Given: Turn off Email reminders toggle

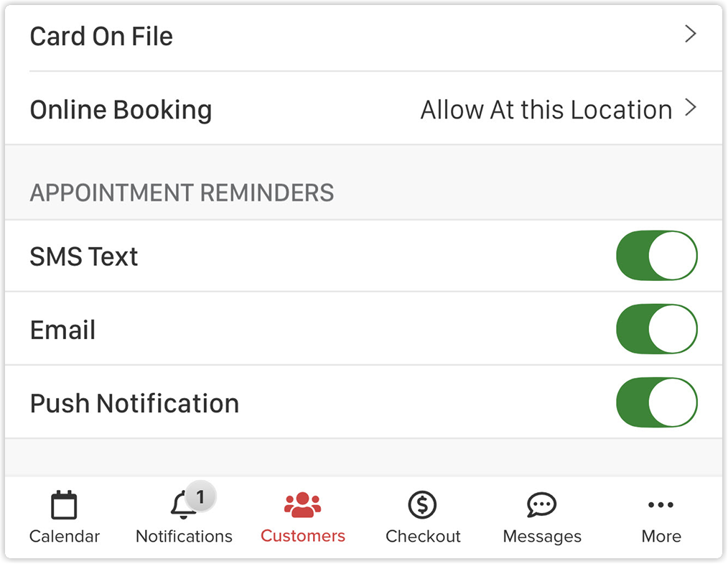Looking at the screenshot, I should pyautogui.click(x=657, y=329).
